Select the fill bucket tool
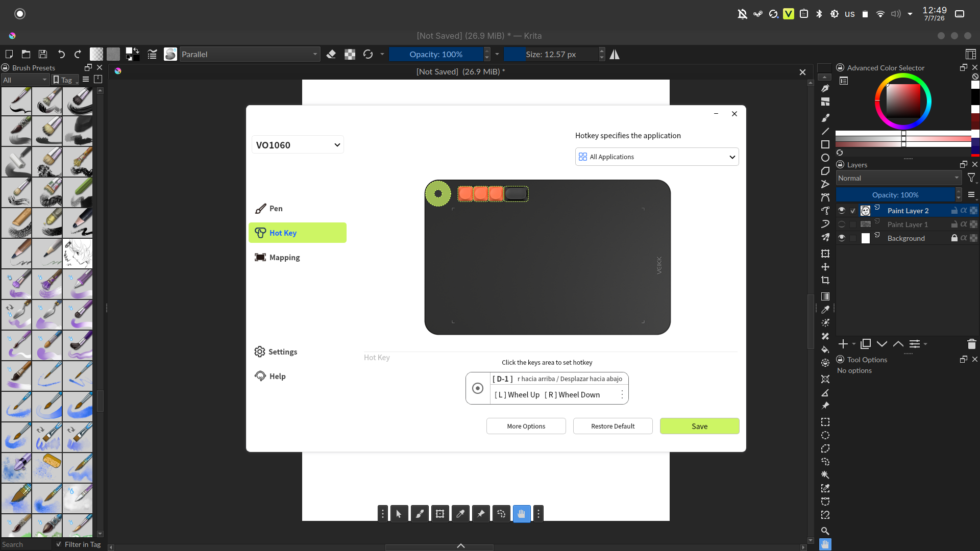 point(825,349)
